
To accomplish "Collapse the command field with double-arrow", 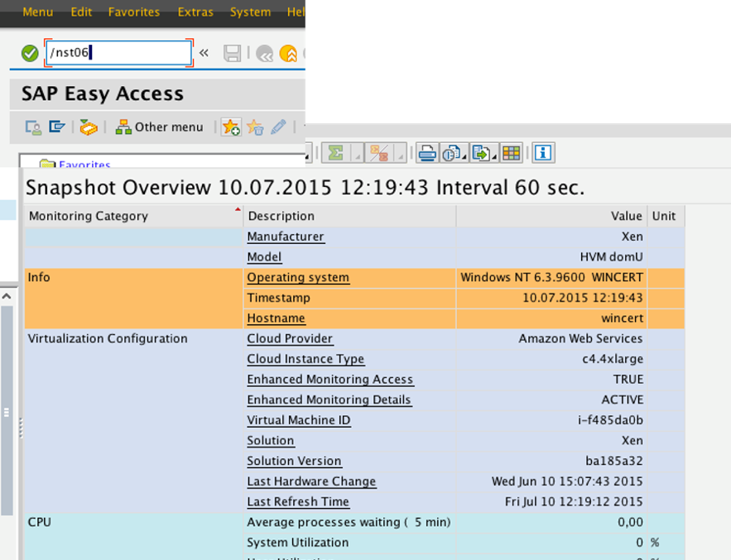I will 204,54.
